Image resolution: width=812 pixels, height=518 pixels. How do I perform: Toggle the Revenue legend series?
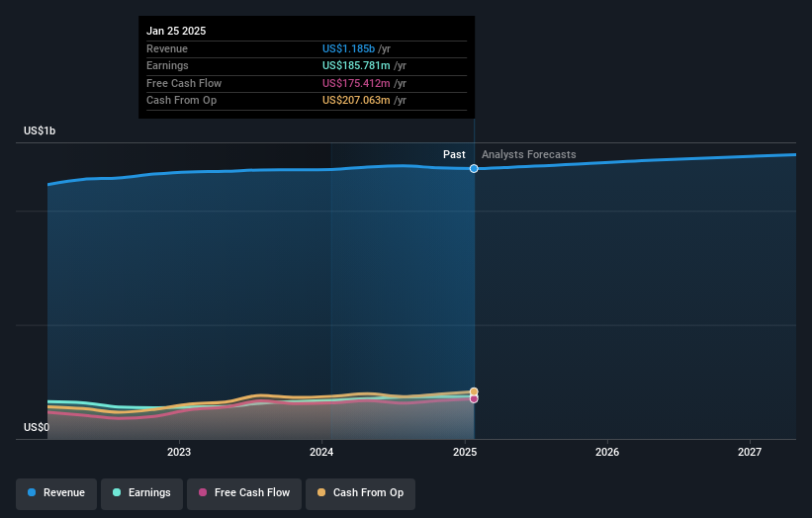(56, 492)
